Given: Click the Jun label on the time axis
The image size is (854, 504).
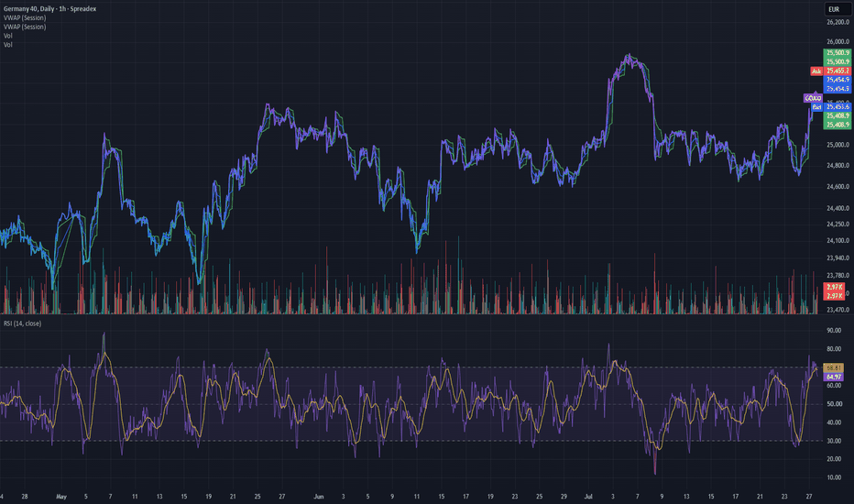Looking at the screenshot, I should click(319, 497).
